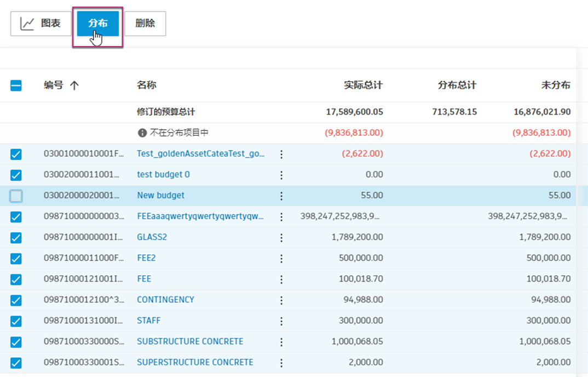Open the test budget 0 link

pyautogui.click(x=164, y=174)
